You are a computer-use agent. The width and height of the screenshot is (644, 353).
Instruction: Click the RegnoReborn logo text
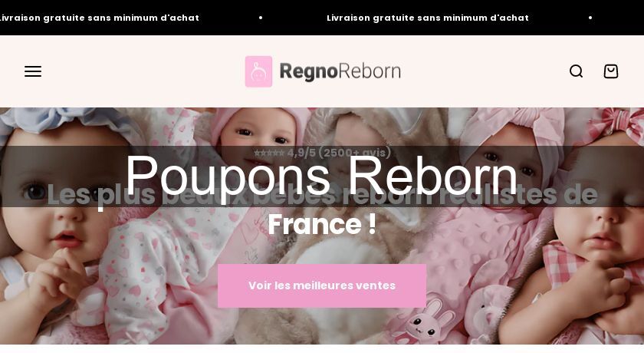tap(340, 71)
